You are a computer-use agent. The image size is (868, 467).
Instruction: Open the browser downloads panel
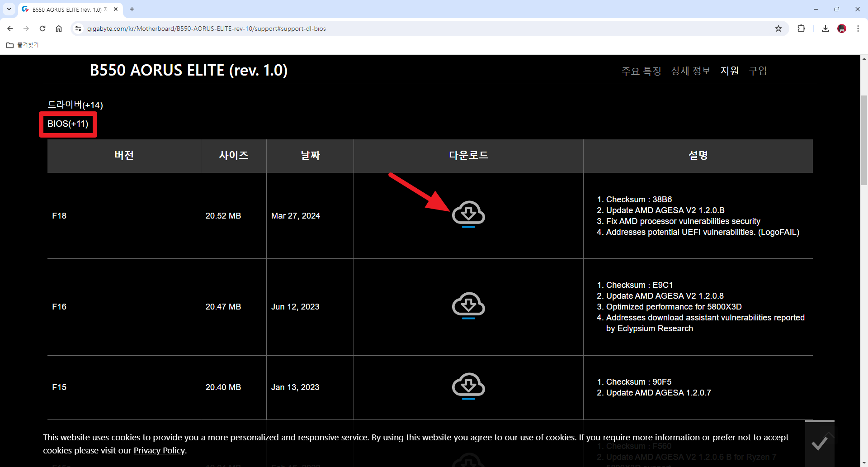(826, 29)
